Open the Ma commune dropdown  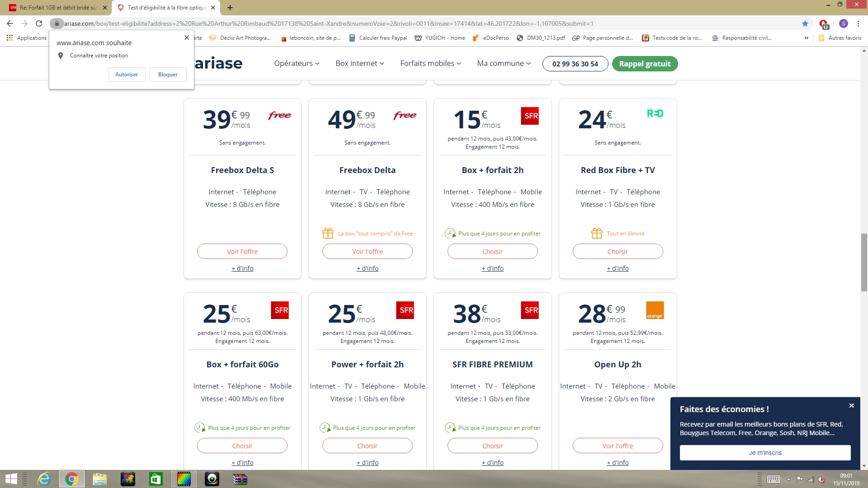tap(504, 64)
